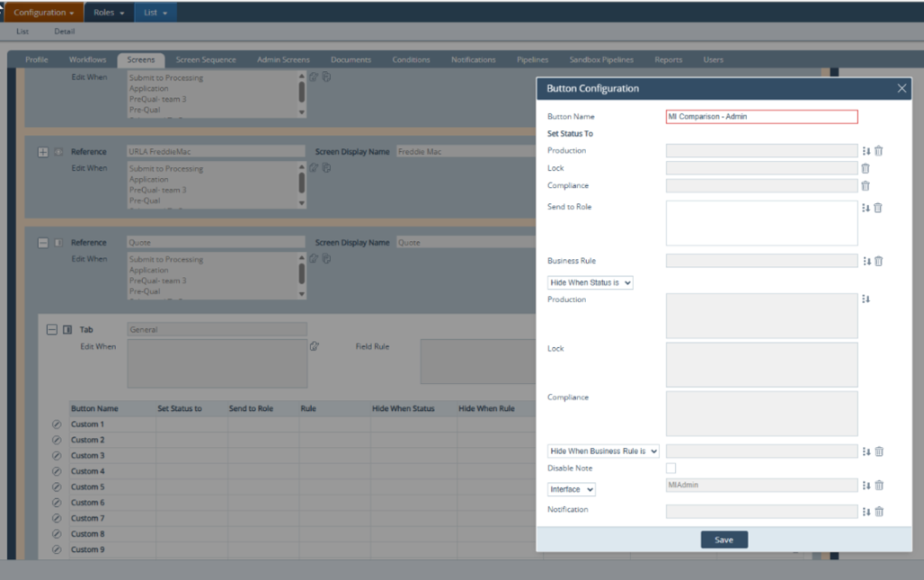Open the picker icon next to Send to Role

(866, 208)
